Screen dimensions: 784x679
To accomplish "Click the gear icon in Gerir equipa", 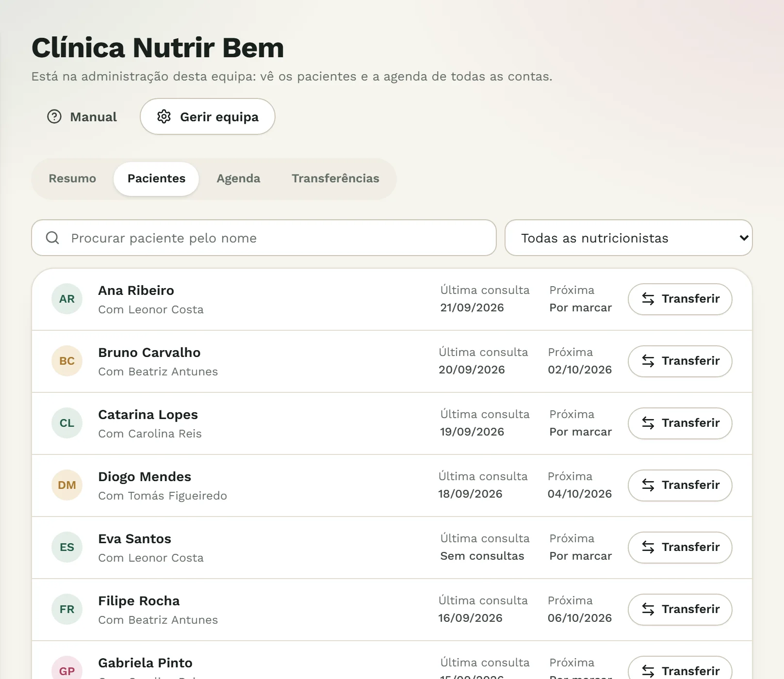I will point(164,117).
